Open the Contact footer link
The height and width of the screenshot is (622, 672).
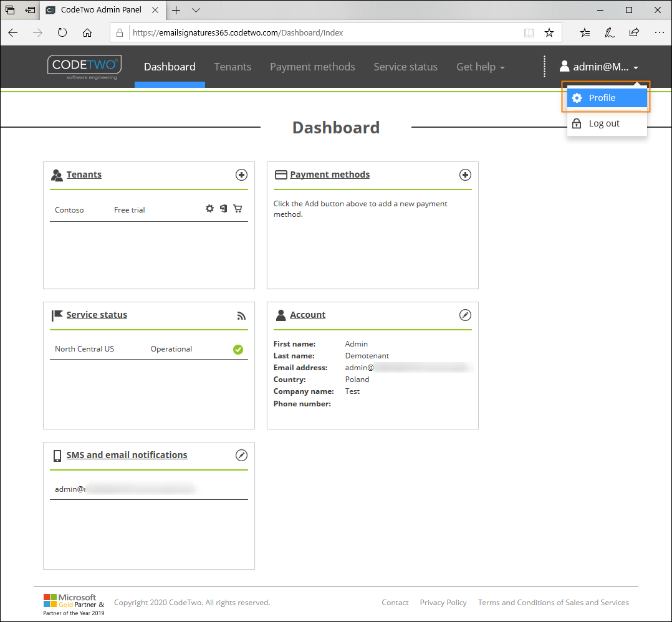tap(395, 603)
